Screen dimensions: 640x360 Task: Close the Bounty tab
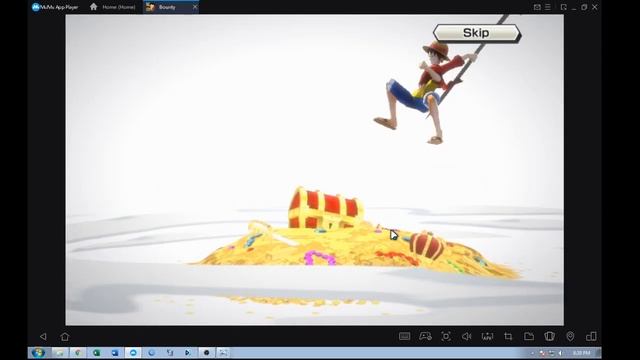[195, 7]
